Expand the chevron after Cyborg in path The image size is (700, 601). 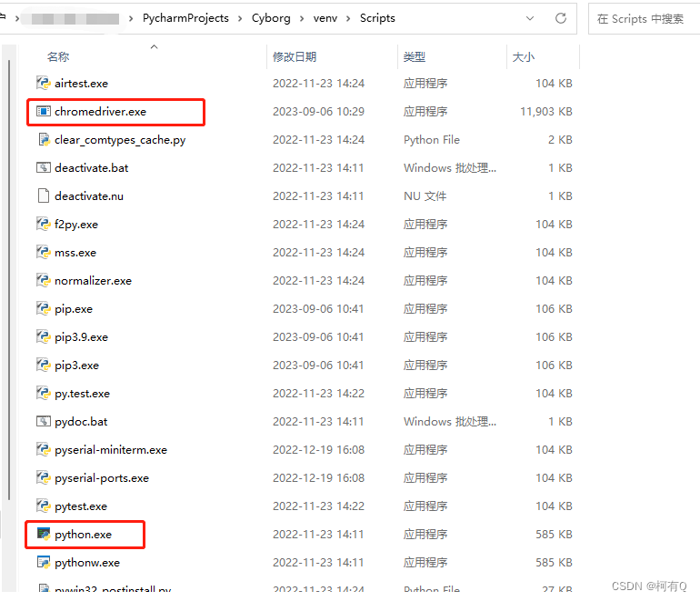click(x=302, y=18)
